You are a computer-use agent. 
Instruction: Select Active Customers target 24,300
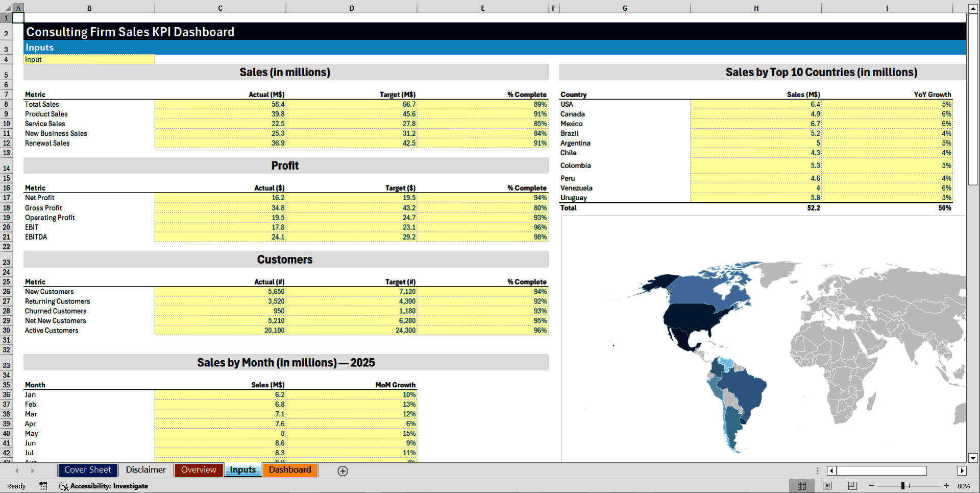click(352, 331)
